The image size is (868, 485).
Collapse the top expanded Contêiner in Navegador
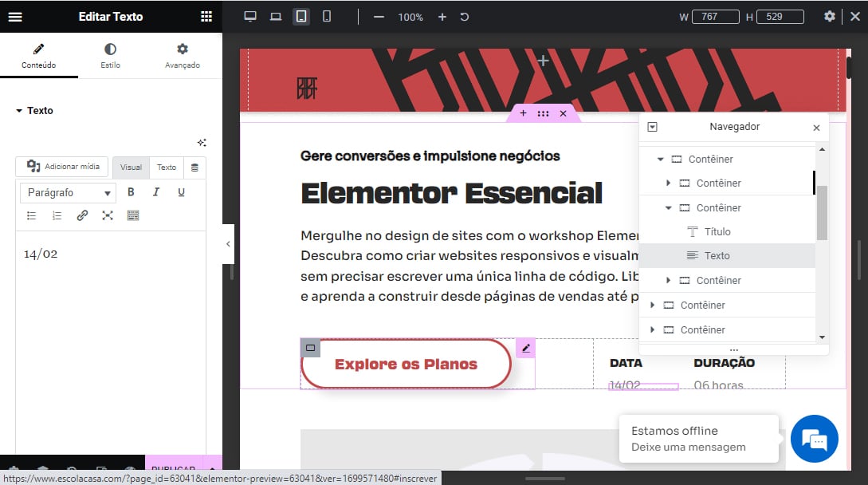point(661,159)
